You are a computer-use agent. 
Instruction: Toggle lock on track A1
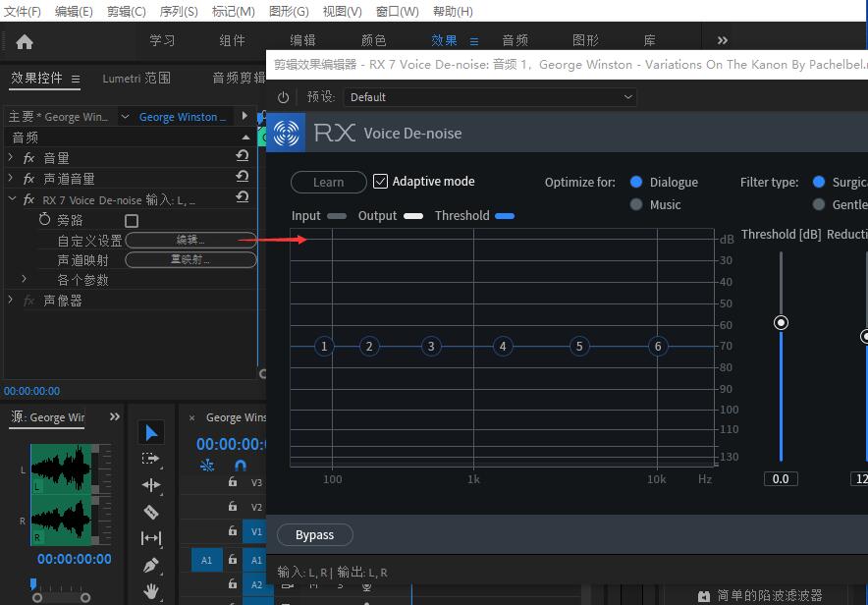[x=233, y=559]
